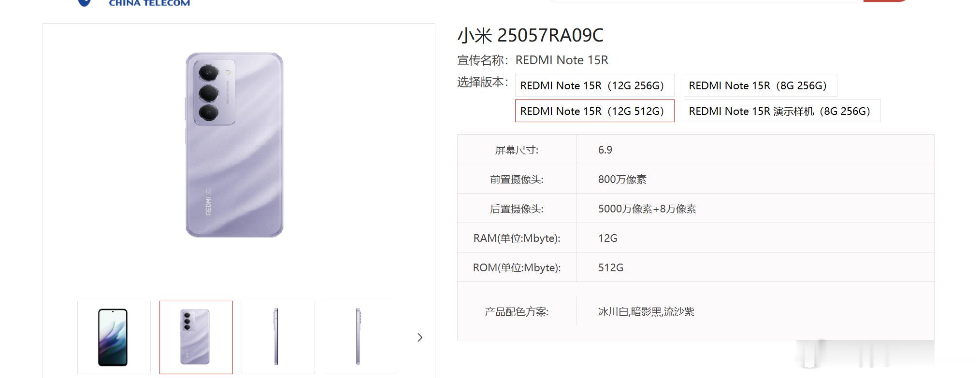
Task: Click the 屏幕尺寸 label cell
Action: 517,150
